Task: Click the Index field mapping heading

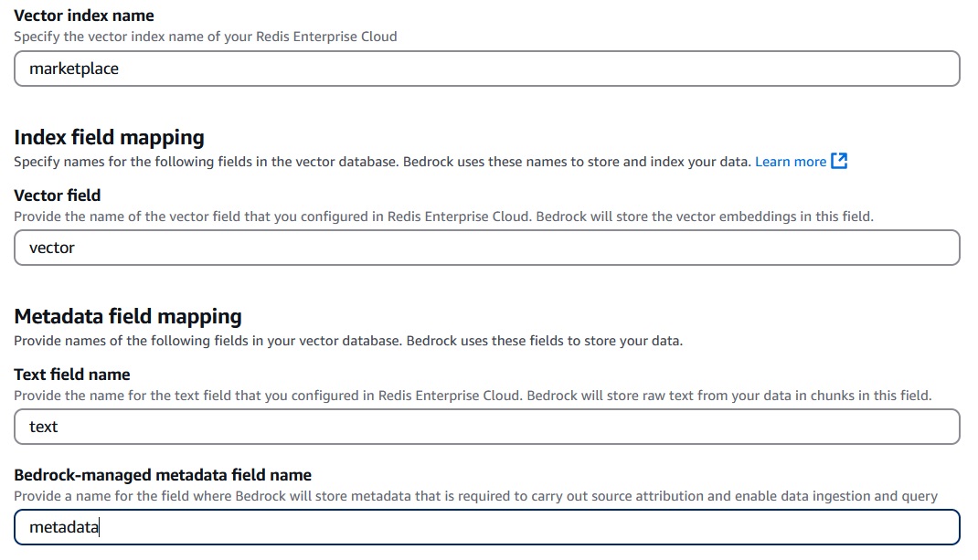Action: pyautogui.click(x=108, y=137)
